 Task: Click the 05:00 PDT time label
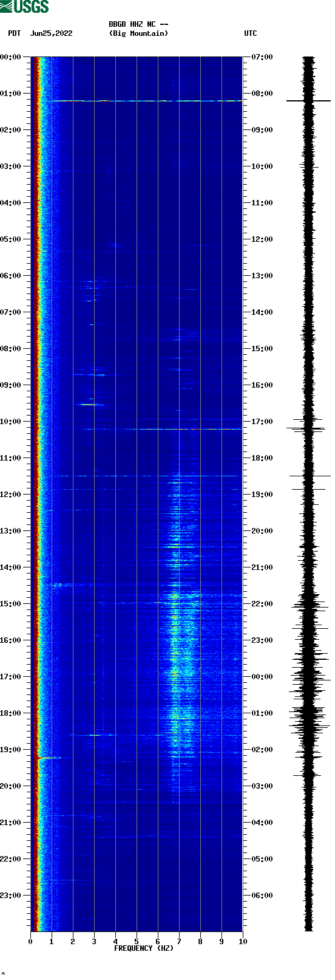point(11,239)
